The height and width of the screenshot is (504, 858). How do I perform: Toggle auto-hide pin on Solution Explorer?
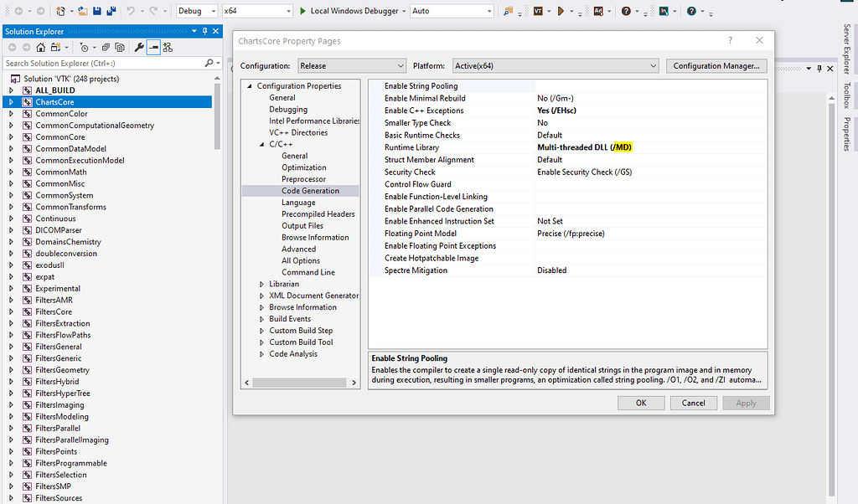(204, 32)
